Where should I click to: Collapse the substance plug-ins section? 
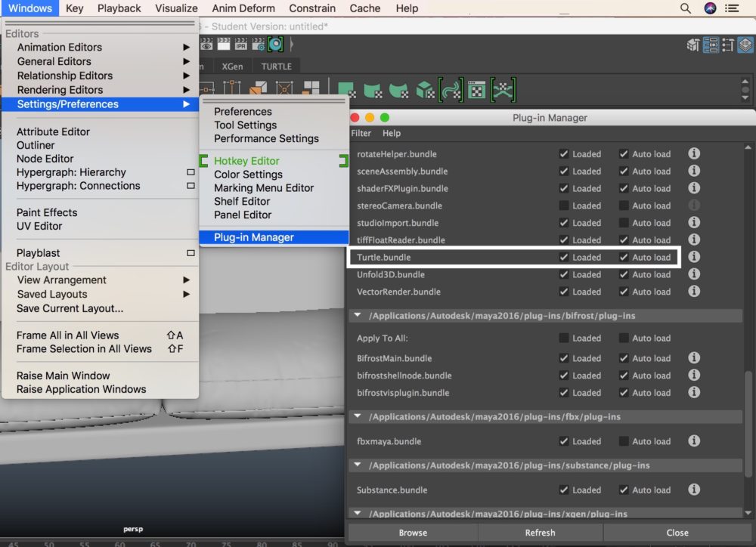358,465
